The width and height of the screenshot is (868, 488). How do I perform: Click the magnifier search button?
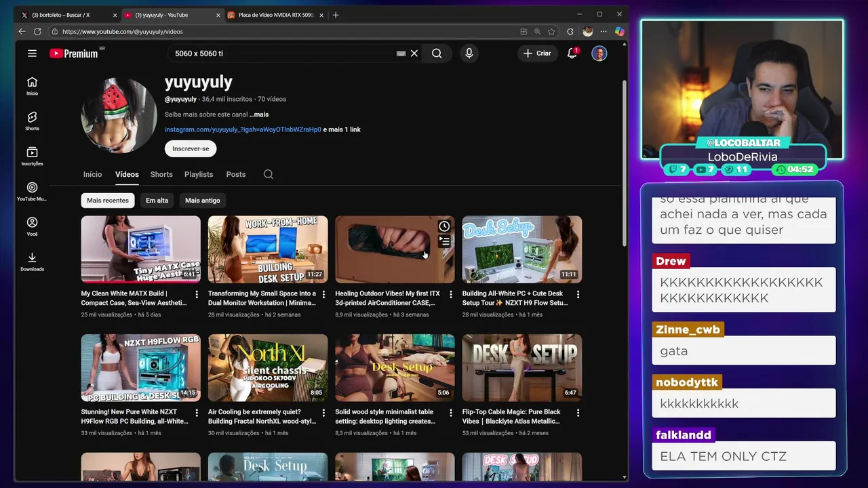coord(437,54)
